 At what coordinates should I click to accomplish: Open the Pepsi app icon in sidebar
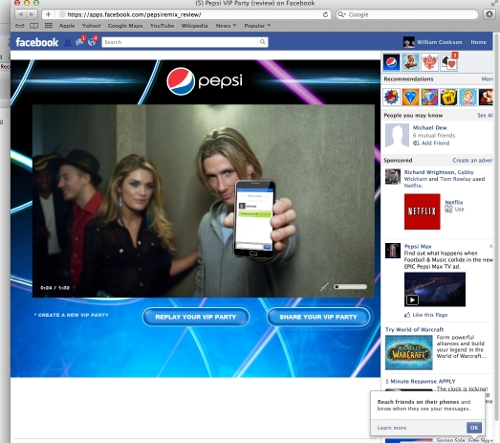(391, 62)
